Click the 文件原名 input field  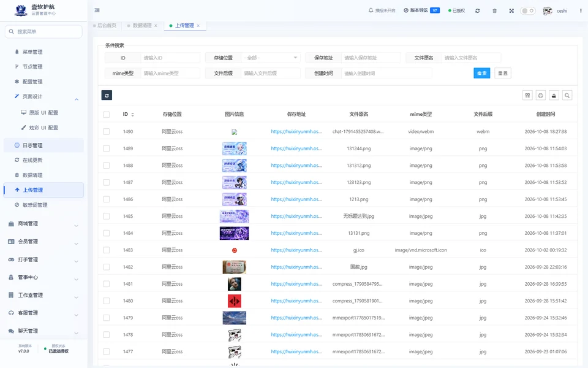pyautogui.click(x=471, y=58)
